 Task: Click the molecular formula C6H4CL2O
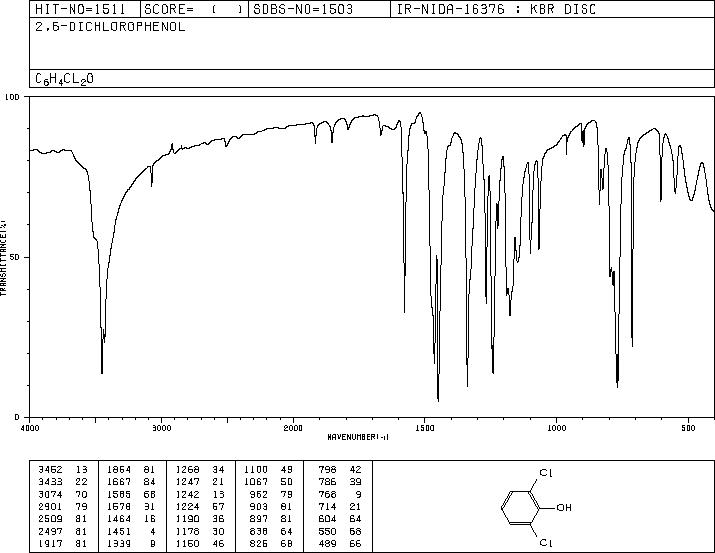64,79
